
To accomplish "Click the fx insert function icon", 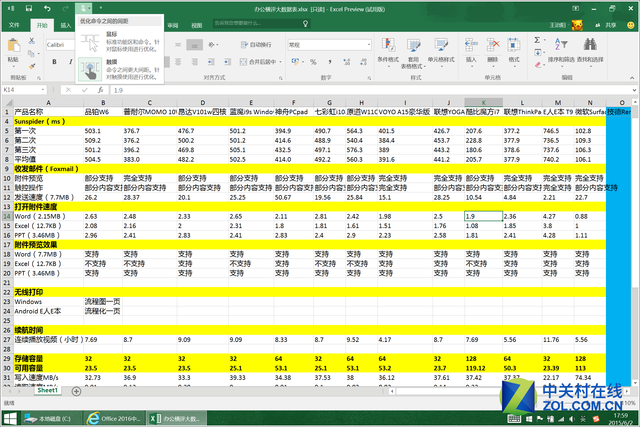I will [100, 90].
